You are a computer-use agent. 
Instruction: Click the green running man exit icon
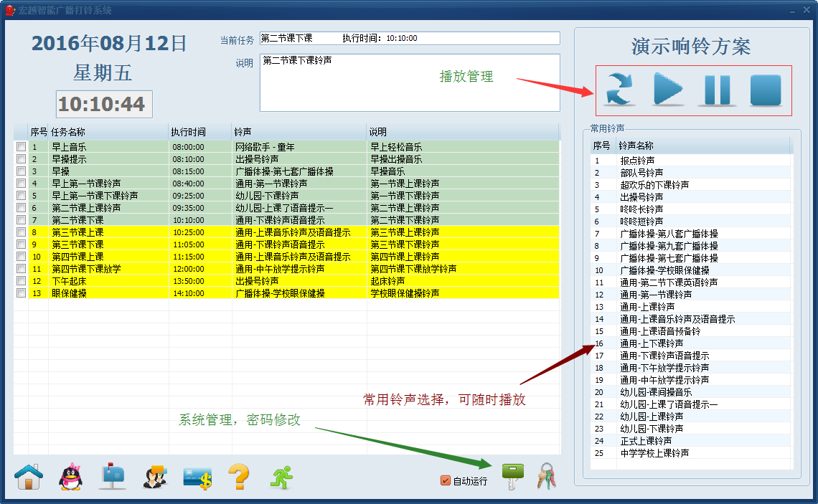(281, 477)
